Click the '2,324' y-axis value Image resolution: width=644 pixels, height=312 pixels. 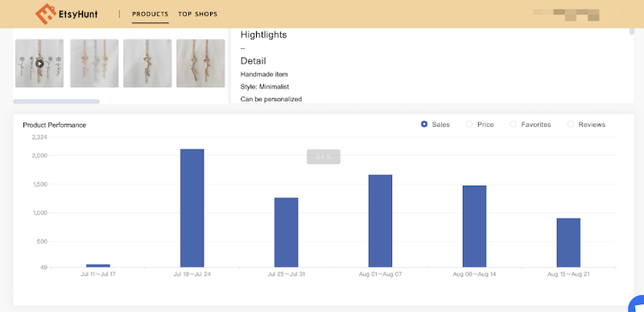(39, 138)
